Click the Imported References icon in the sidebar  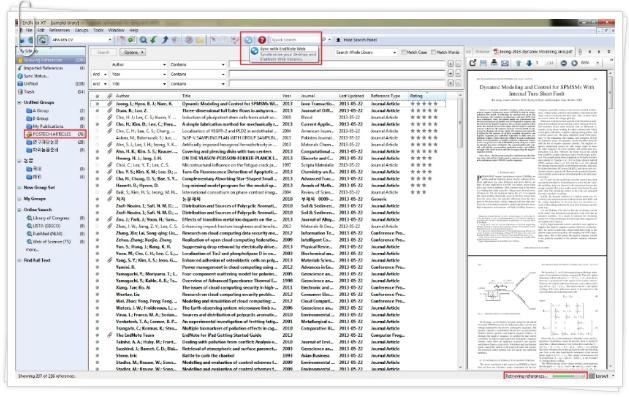(20, 68)
